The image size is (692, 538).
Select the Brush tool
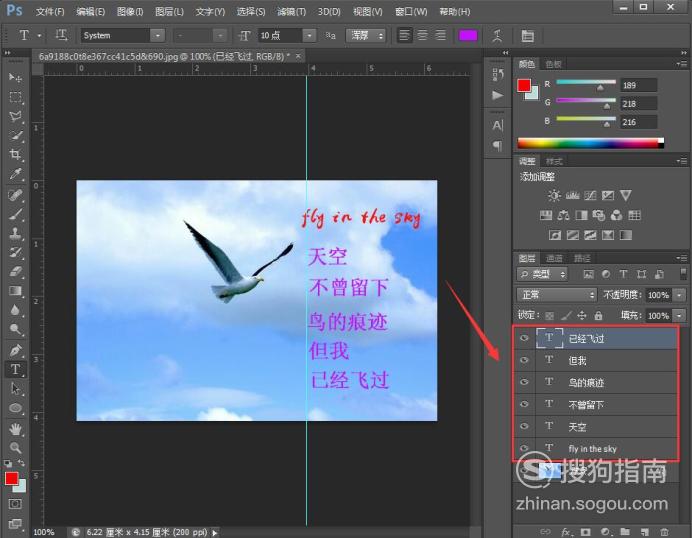click(x=15, y=214)
